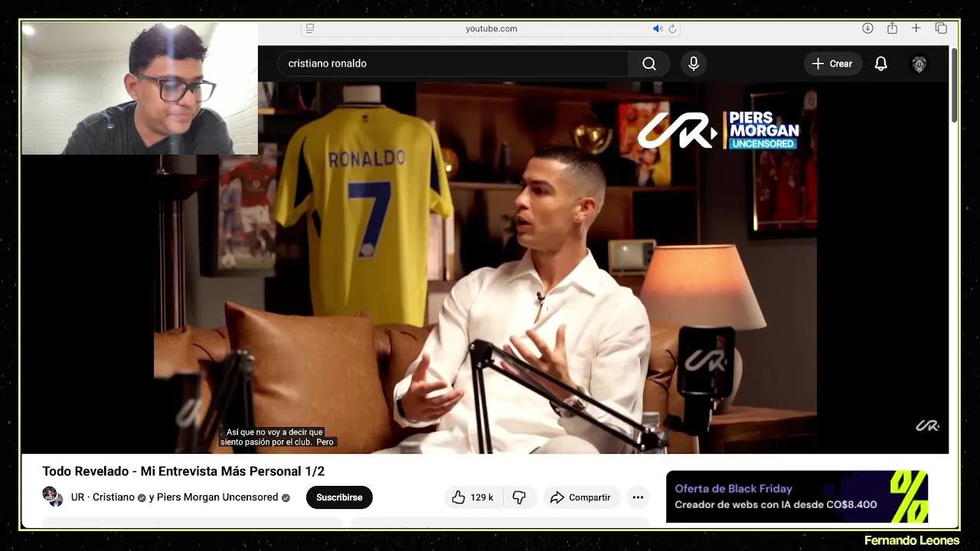
Task: Open the Oferta de Black Friday ad
Action: point(797,497)
